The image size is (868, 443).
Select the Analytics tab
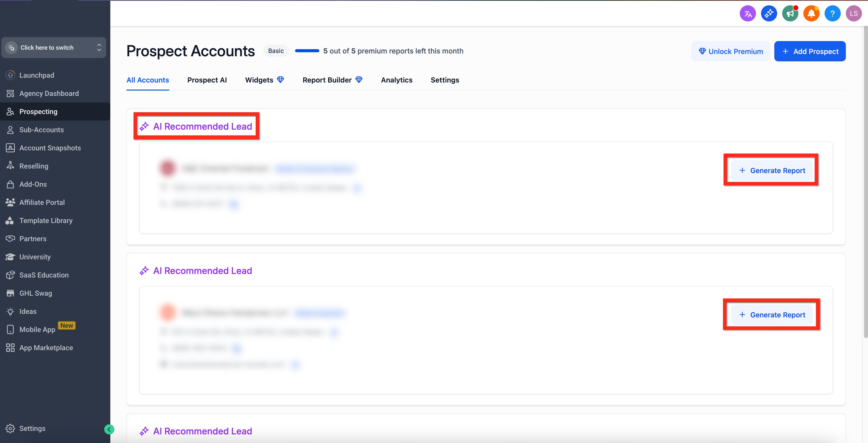(x=397, y=80)
